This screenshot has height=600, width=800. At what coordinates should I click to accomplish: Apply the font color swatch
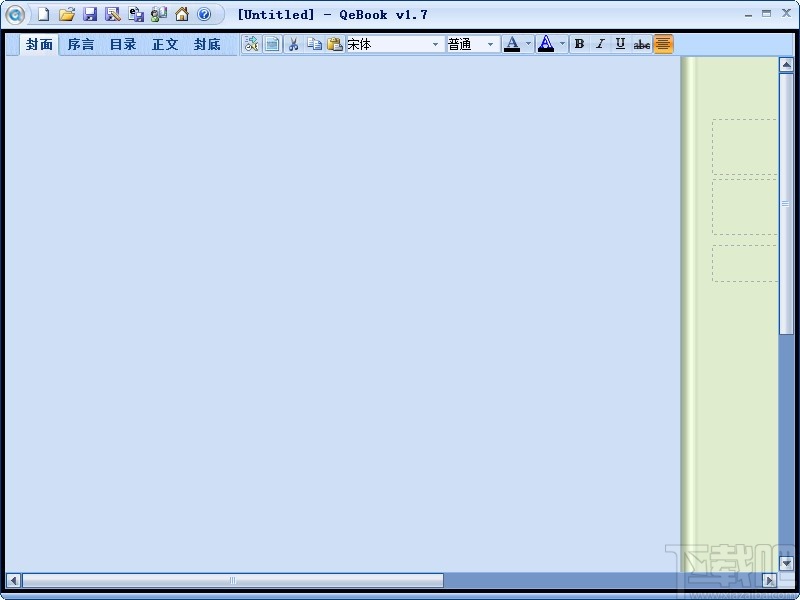[511, 43]
